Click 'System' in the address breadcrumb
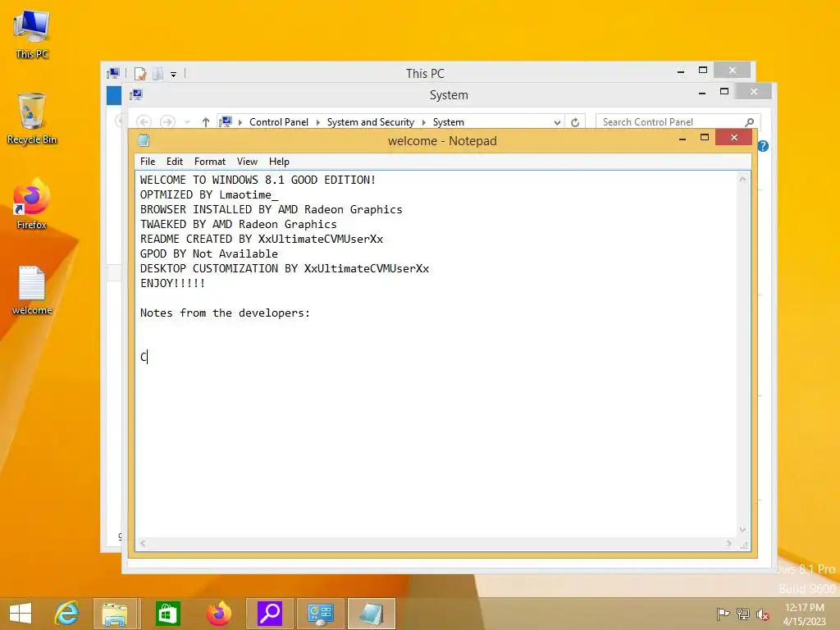The height and width of the screenshot is (630, 840). [x=449, y=122]
